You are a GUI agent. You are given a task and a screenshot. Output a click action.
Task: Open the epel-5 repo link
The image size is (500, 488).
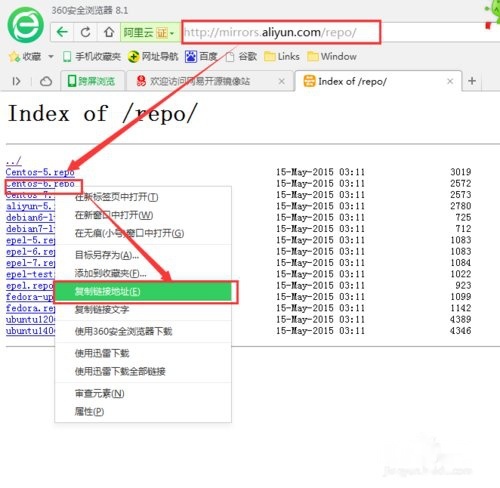tap(30, 240)
